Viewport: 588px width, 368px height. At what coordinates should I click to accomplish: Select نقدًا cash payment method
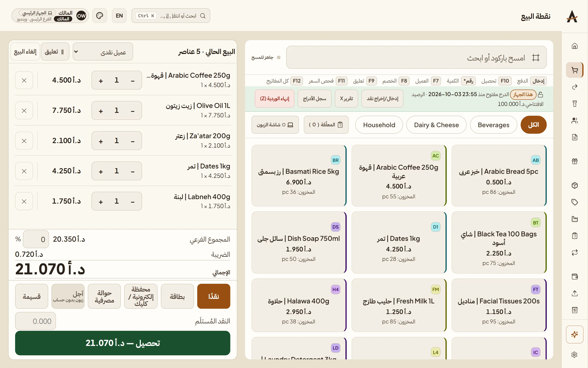click(214, 296)
